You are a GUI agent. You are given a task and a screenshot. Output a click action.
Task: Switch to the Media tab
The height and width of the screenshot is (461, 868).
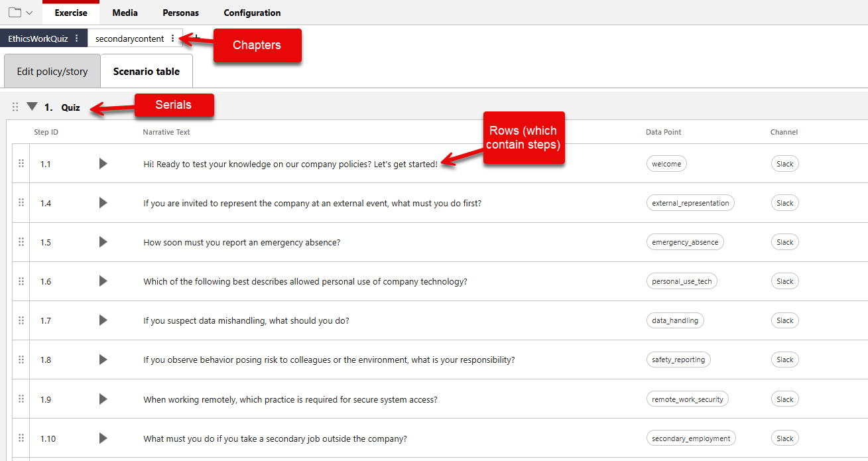click(125, 13)
